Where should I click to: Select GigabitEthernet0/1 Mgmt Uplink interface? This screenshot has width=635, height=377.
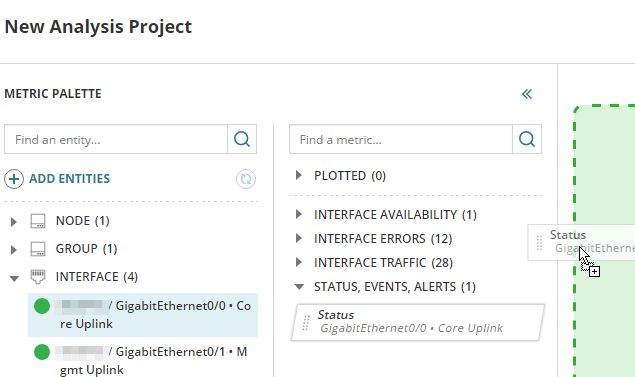click(x=143, y=360)
